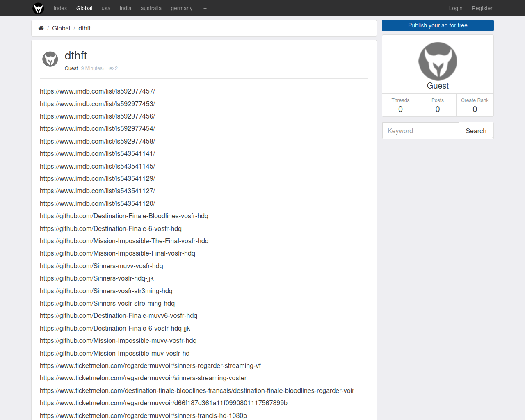
Task: Click github Mission-Impossible-muvv-vosfr-hdq line
Action: pyautogui.click(x=118, y=340)
